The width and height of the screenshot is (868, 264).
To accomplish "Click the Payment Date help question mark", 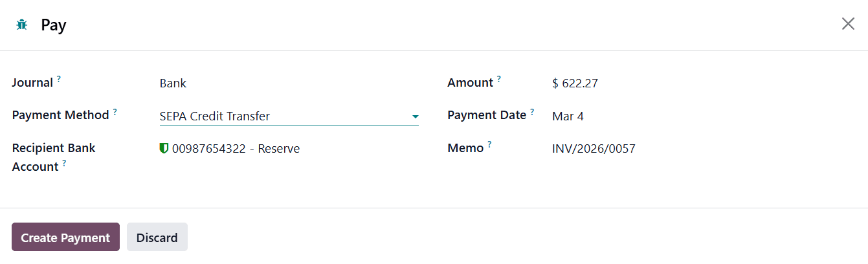I will [x=532, y=111].
